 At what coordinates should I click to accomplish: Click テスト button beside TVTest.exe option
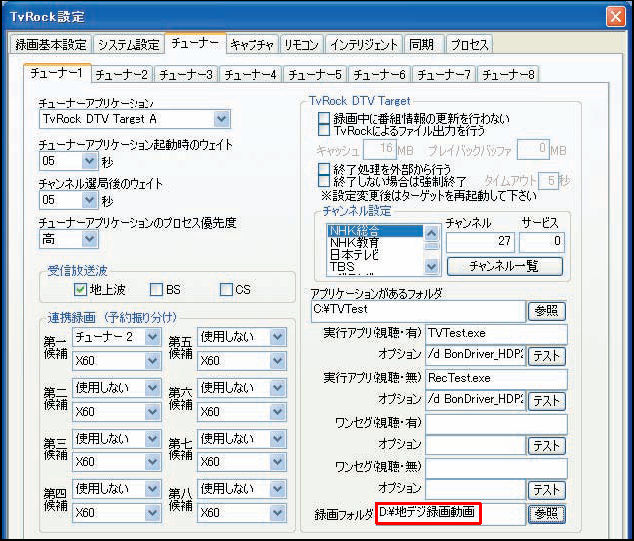(x=547, y=356)
